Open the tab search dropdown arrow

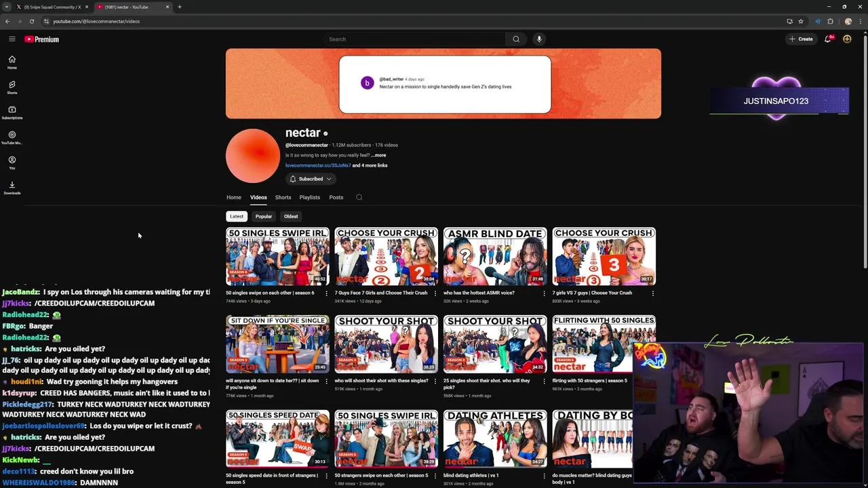tap(6, 7)
